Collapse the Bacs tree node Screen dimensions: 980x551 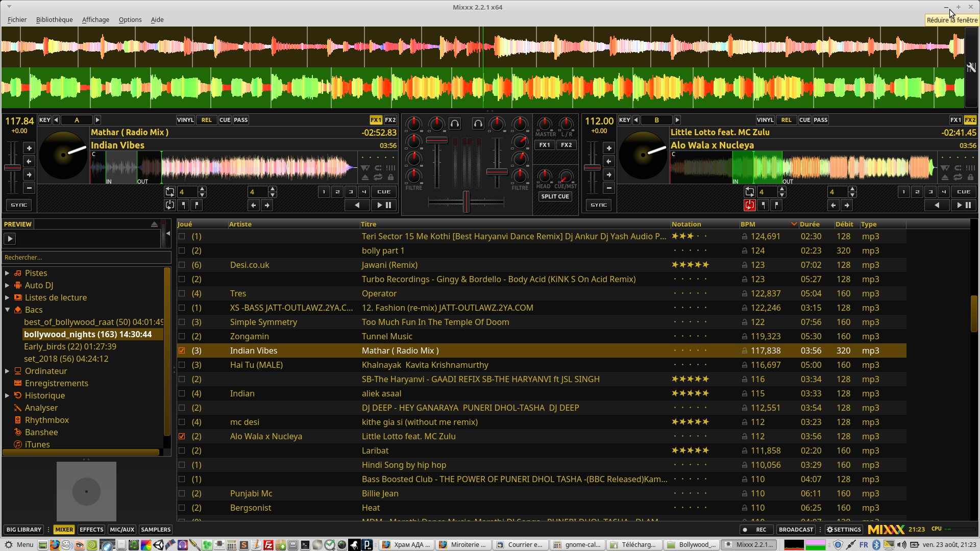click(x=7, y=310)
